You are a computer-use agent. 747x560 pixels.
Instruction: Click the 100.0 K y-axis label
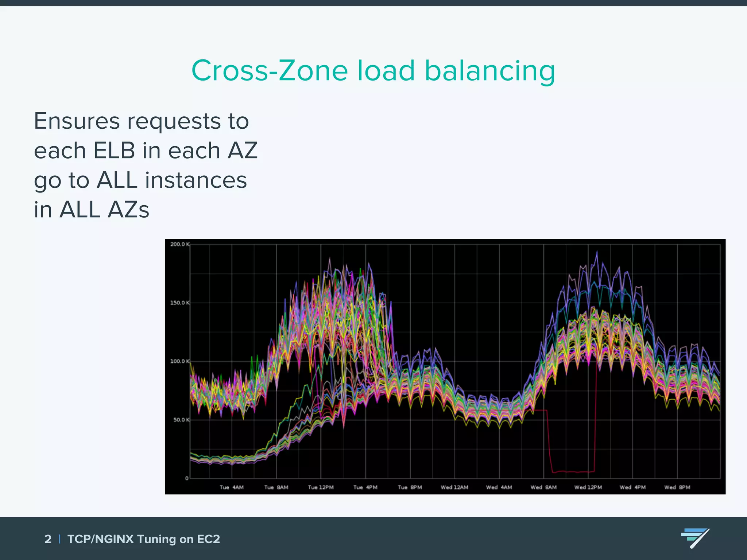pyautogui.click(x=180, y=361)
